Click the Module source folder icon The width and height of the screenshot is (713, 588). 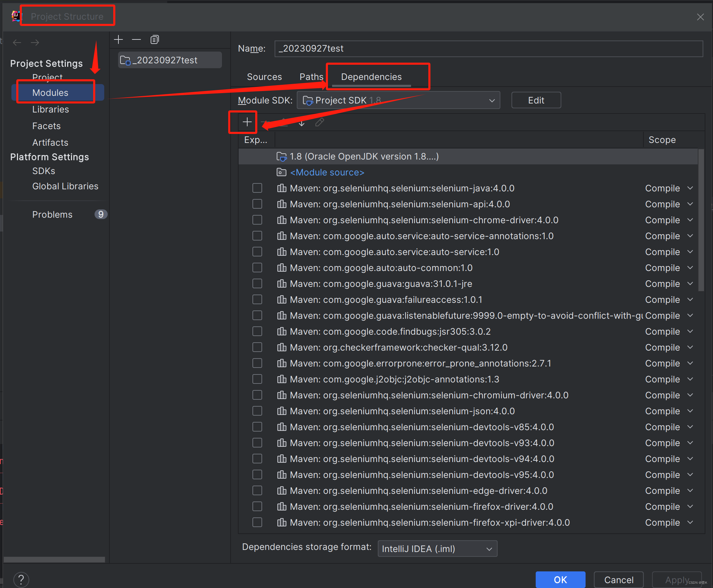point(282,172)
